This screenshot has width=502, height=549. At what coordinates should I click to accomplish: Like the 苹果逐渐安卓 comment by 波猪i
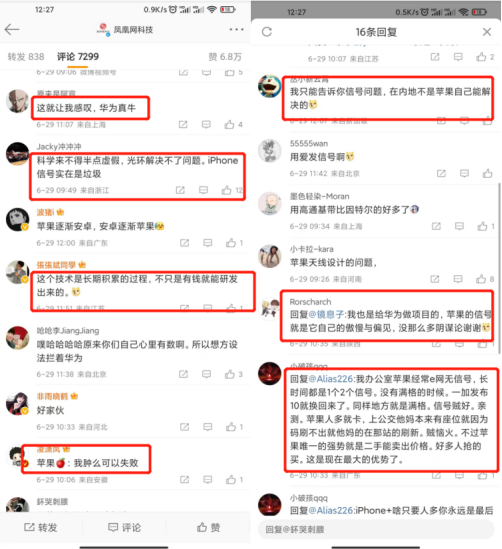(x=231, y=243)
